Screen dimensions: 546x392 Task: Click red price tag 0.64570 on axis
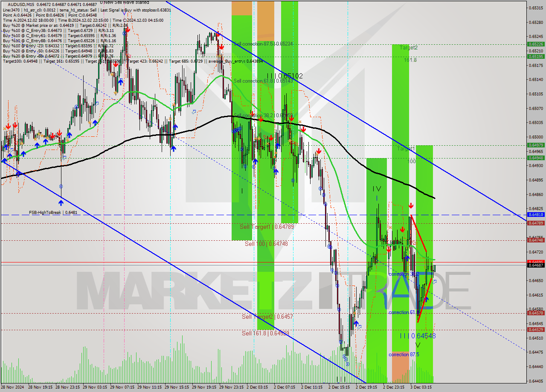pyautogui.click(x=536, y=313)
